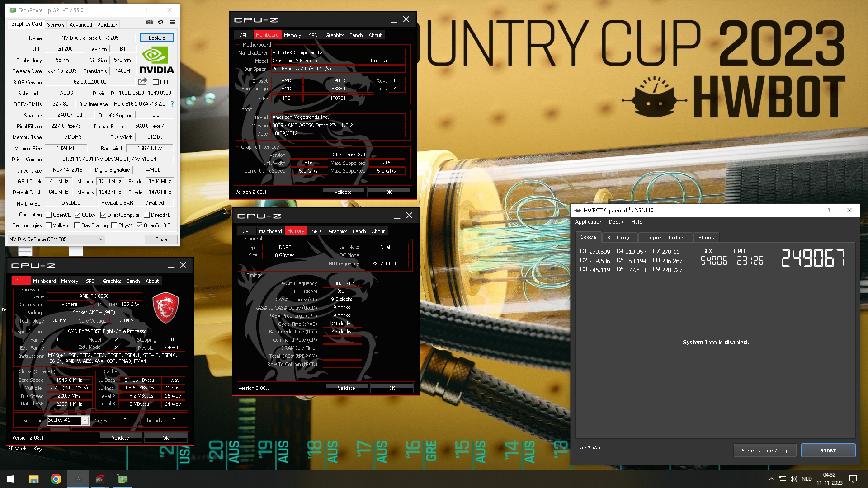Click the HWBOT Aquamark help question mark

[829, 210]
